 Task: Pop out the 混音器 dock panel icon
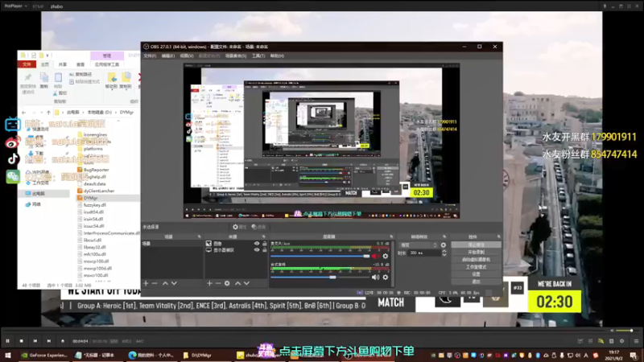391,237
